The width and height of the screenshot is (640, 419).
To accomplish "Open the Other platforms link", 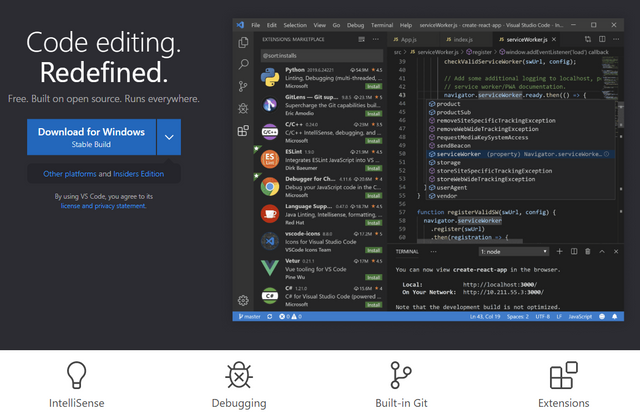I will (x=70, y=174).
